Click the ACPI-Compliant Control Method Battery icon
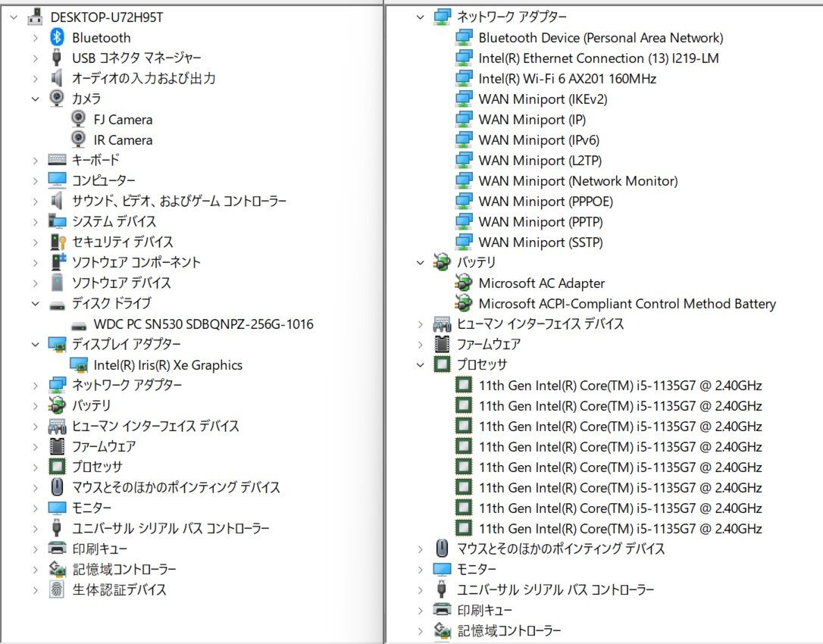Screen dimensions: 823x644 pyautogui.click(x=464, y=303)
